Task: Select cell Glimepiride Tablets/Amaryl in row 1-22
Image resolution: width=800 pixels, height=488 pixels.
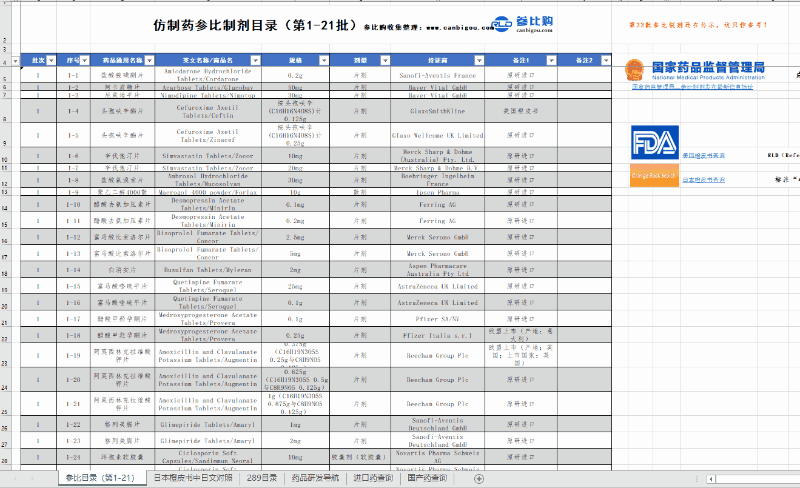Action: pos(207,424)
